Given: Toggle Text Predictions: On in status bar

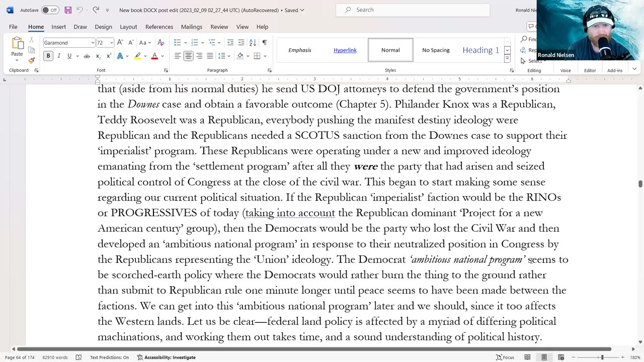Looking at the screenshot, I should click(109, 357).
